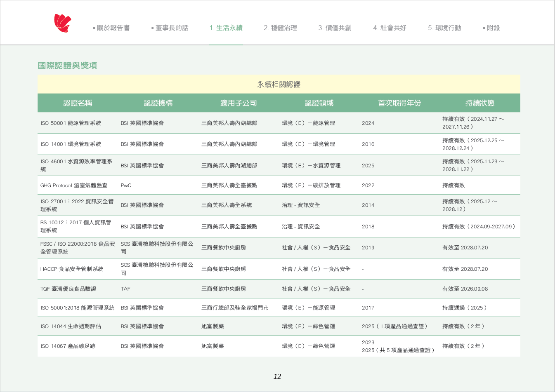This screenshot has height=392, width=555.
Task: Open the 4. 社會共好 tab
Action: click(x=390, y=28)
